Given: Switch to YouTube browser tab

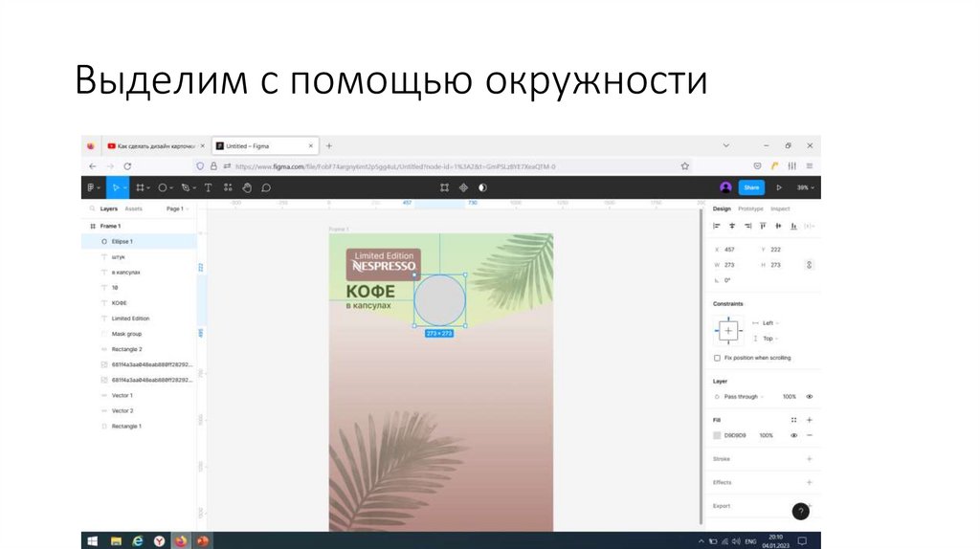Looking at the screenshot, I should 156,145.
